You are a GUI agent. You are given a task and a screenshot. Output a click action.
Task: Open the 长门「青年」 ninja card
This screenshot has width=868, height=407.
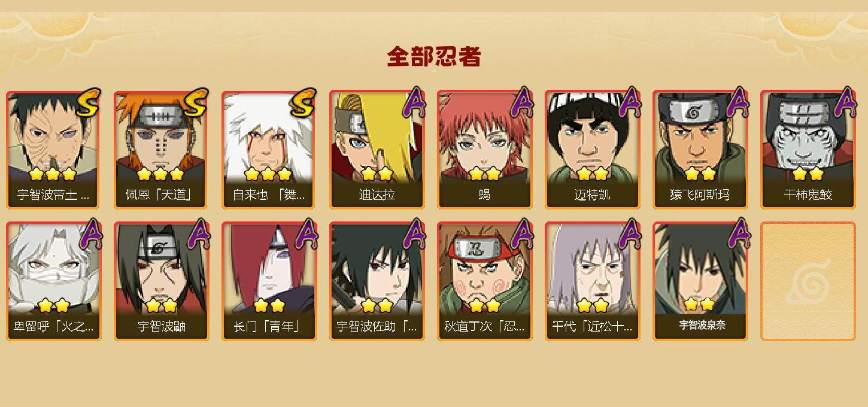tap(269, 281)
